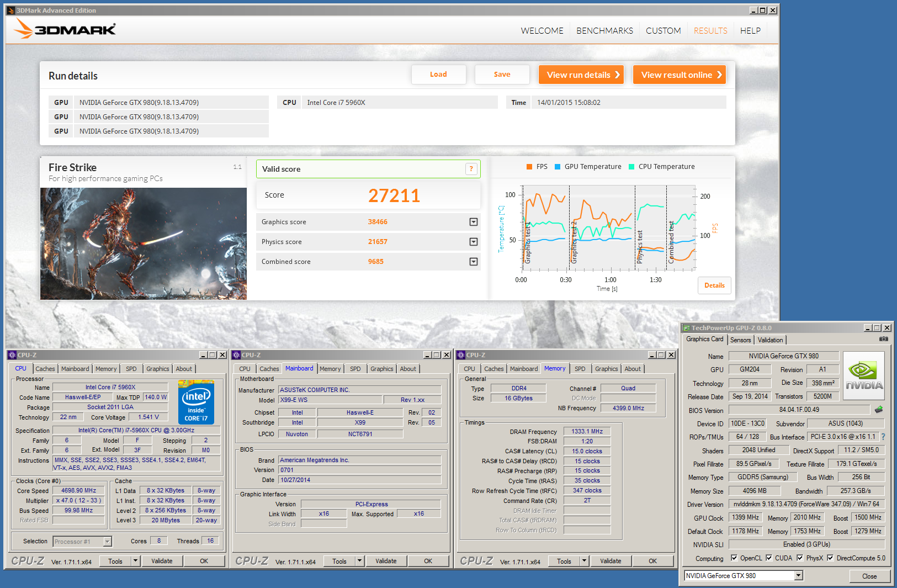Click the teal CPU Temperature legend swatch
This screenshot has width=897, height=588.
pos(631,167)
